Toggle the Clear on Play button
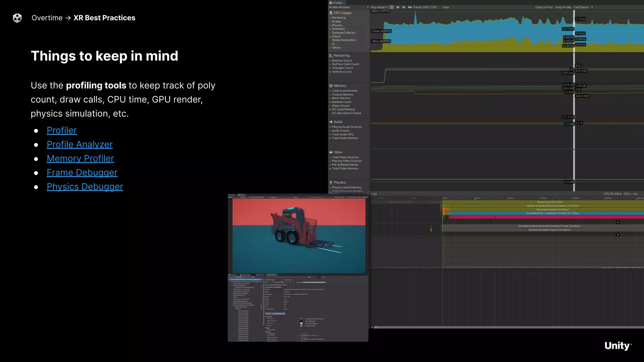The width and height of the screenshot is (644, 362). tap(544, 7)
